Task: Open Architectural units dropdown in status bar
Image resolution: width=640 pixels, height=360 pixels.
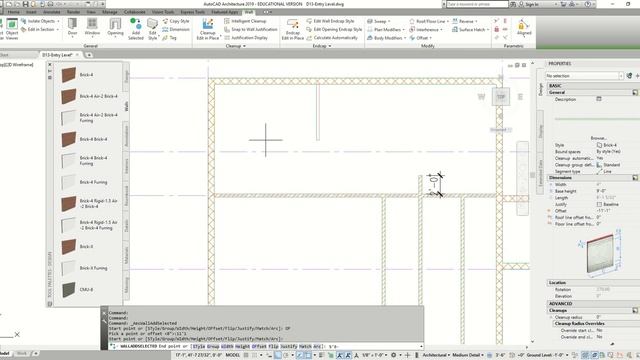Action: 436,355
